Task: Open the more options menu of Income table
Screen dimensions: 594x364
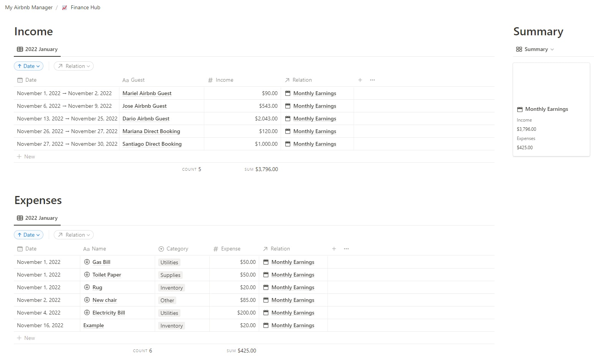Action: point(372,80)
